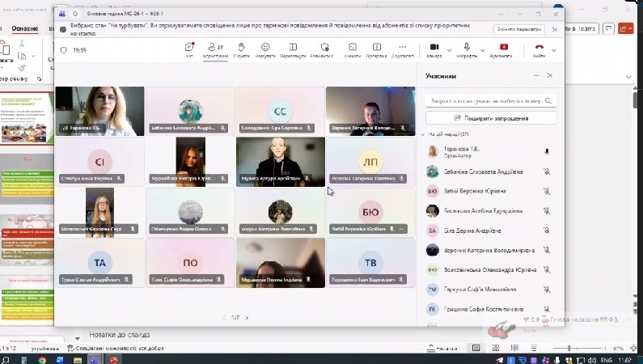Toggle mic icon for Вареник Катерина Володимирівна
This screenshot has width=643, height=364.
pos(547,250)
